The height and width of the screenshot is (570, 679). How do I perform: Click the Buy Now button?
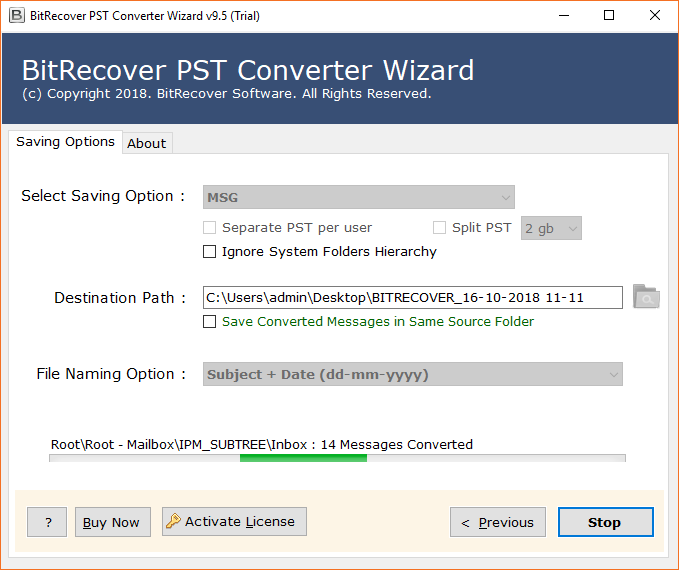(113, 522)
